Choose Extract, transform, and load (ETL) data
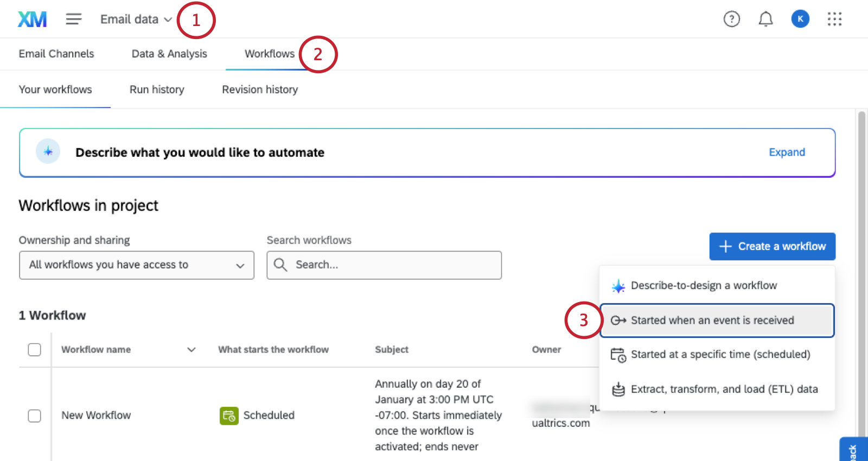 click(717, 389)
